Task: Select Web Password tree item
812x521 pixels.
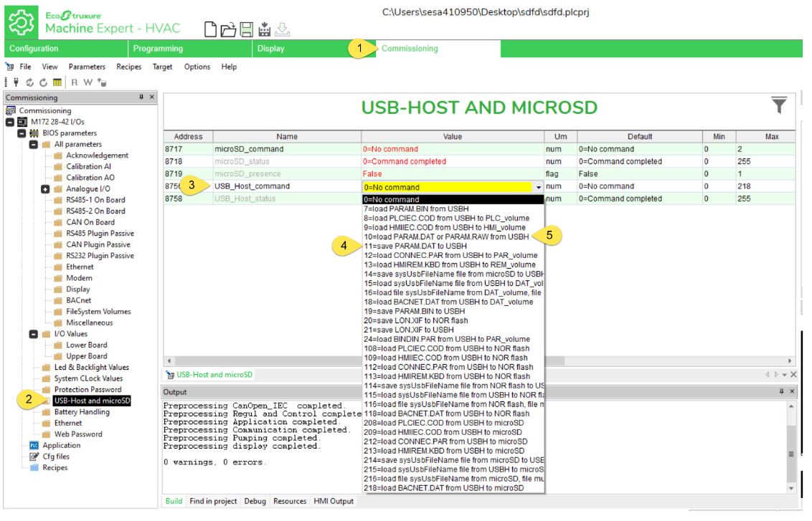Action: 78,434
